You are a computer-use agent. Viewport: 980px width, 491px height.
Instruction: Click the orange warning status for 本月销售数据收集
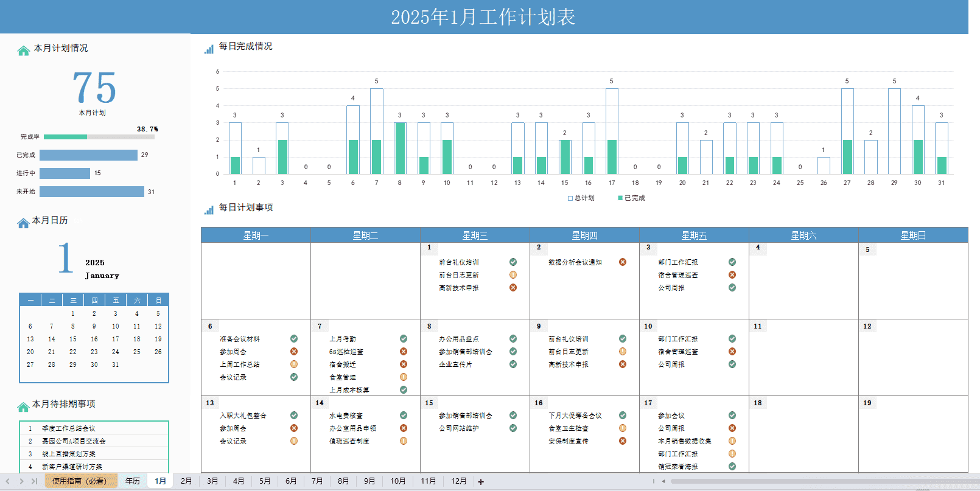(x=732, y=441)
